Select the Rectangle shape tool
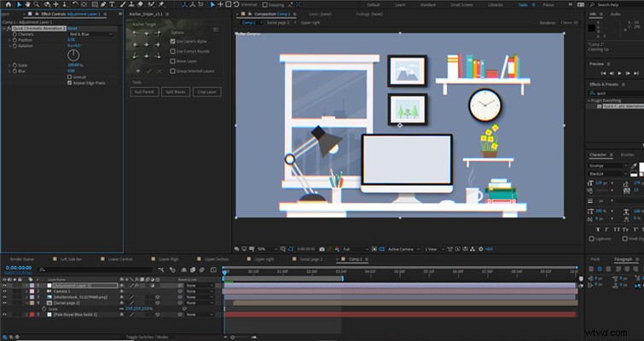 point(95,4)
